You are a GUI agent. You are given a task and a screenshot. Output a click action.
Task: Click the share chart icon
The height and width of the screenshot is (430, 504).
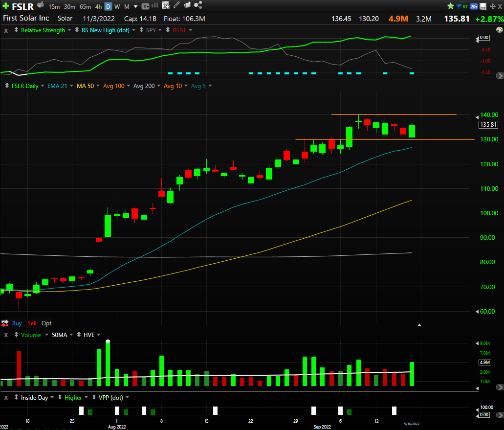198,5
